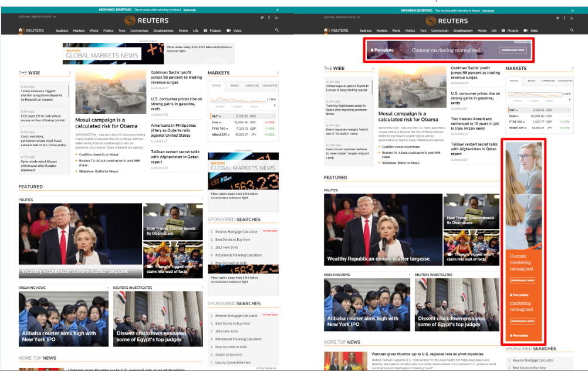Screen dimensions: 588x371
Task: Click the home icon in left page navbar
Action: [x=21, y=30]
